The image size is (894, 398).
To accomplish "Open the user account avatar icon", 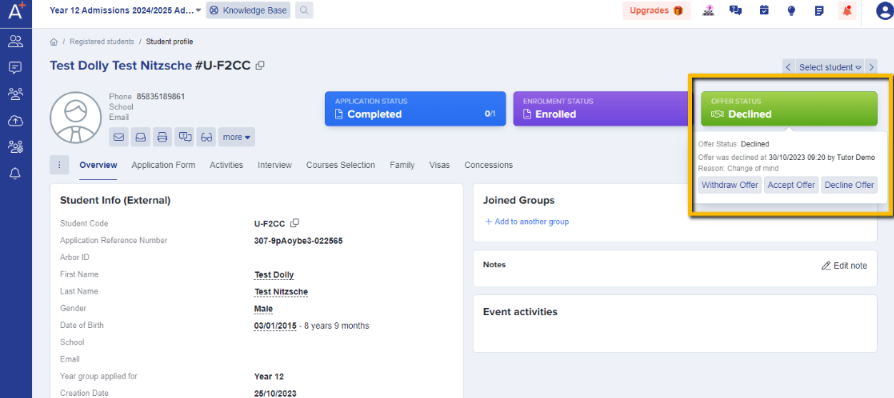I will tap(884, 11).
